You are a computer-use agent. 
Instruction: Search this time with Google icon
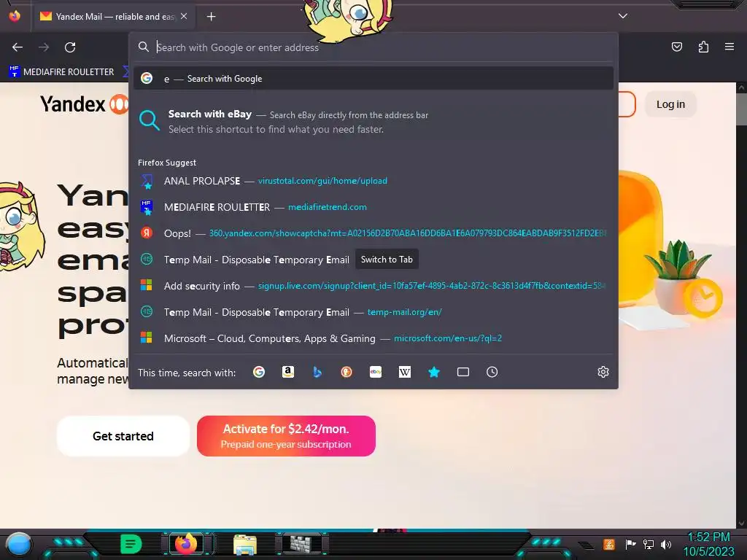click(x=259, y=372)
